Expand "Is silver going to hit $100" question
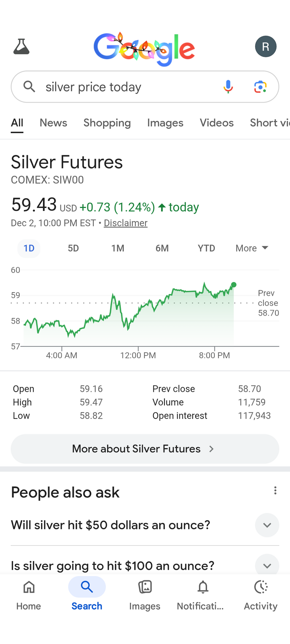Image resolution: width=290 pixels, height=644 pixels. pos(267,566)
